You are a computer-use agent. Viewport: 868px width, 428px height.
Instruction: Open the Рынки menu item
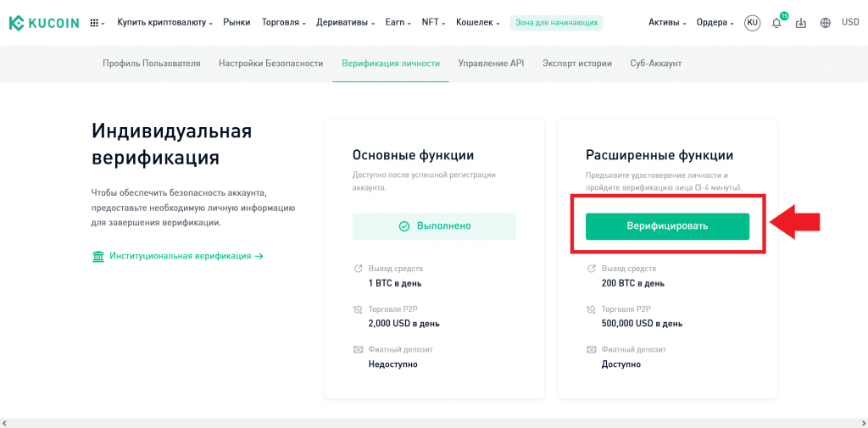pos(237,23)
